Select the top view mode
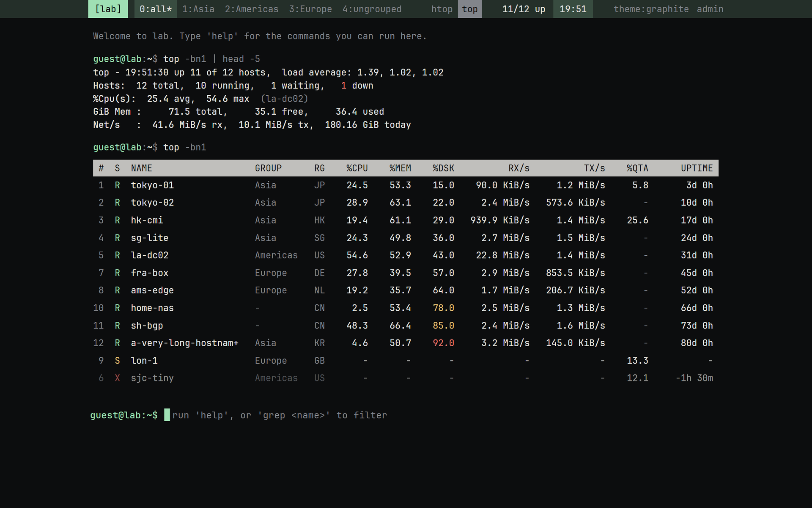 coord(469,9)
